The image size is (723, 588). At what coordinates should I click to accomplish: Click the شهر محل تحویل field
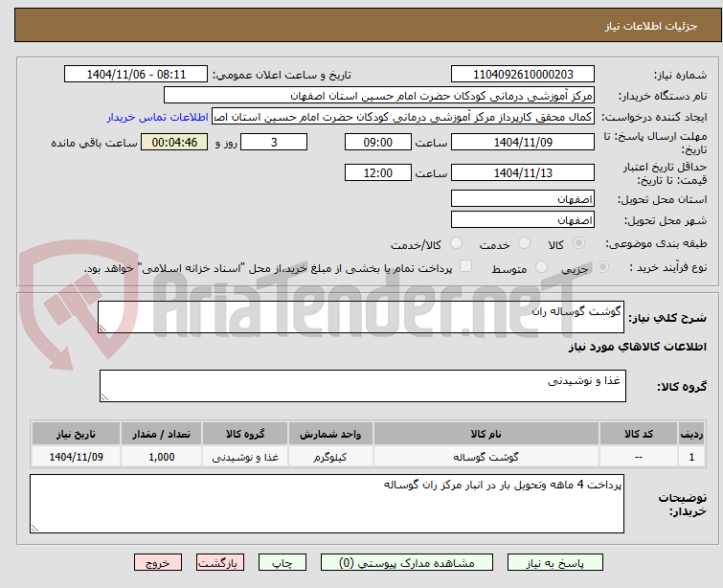(523, 220)
